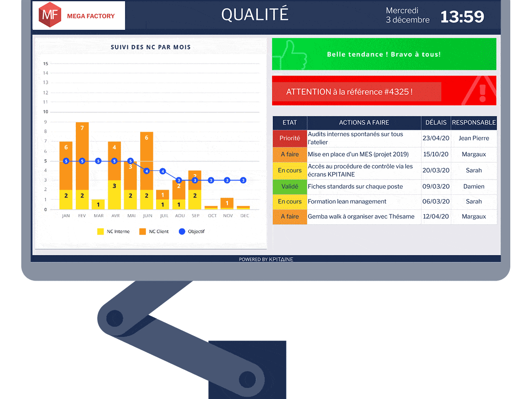Click the blue Objectif legend dot
This screenshot has height=399, width=532.
point(181,231)
